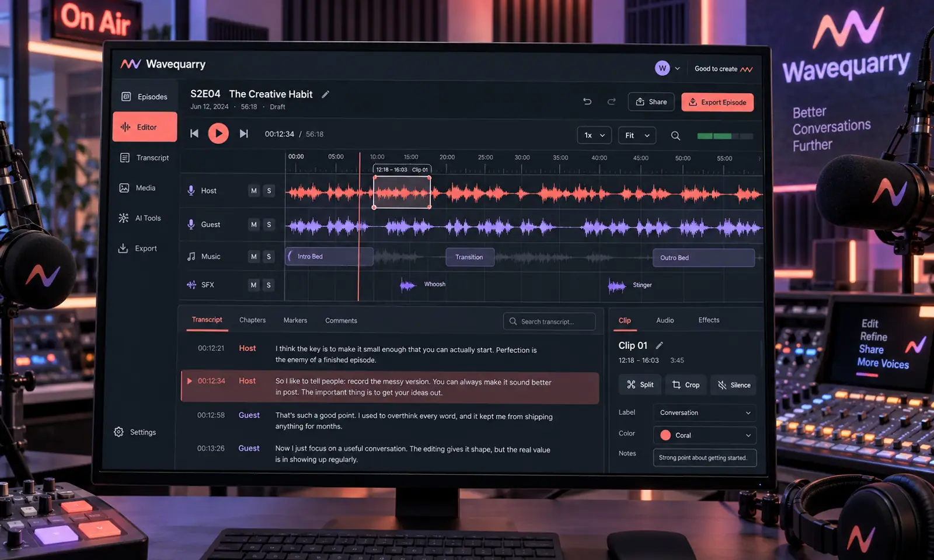Mute the Guest track
The height and width of the screenshot is (560, 934).
[254, 225]
